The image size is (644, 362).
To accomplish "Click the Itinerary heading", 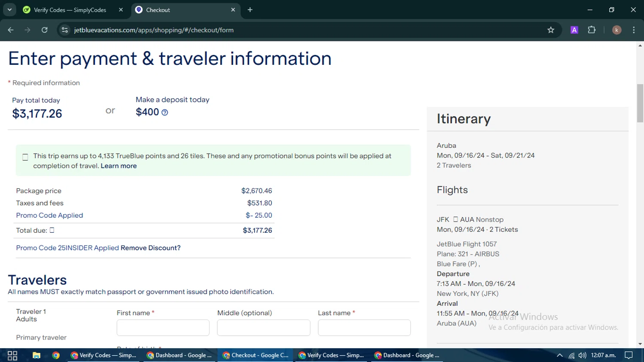I will tap(464, 119).
